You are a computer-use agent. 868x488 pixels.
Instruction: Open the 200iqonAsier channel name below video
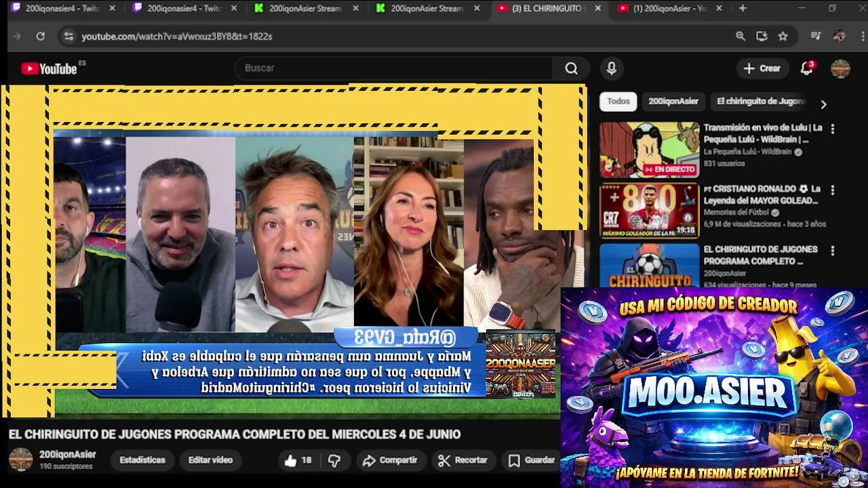pyautogui.click(x=68, y=454)
